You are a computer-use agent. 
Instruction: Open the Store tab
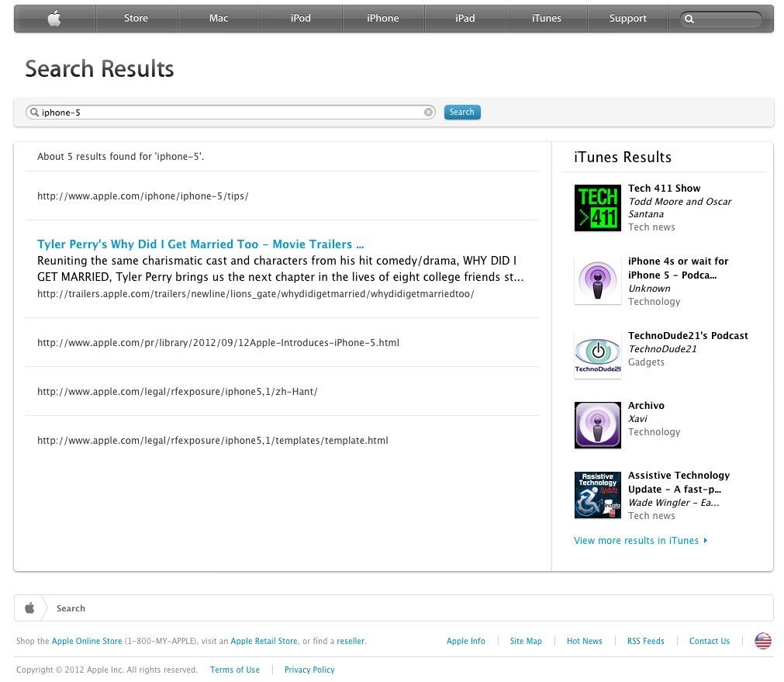pyautogui.click(x=136, y=19)
